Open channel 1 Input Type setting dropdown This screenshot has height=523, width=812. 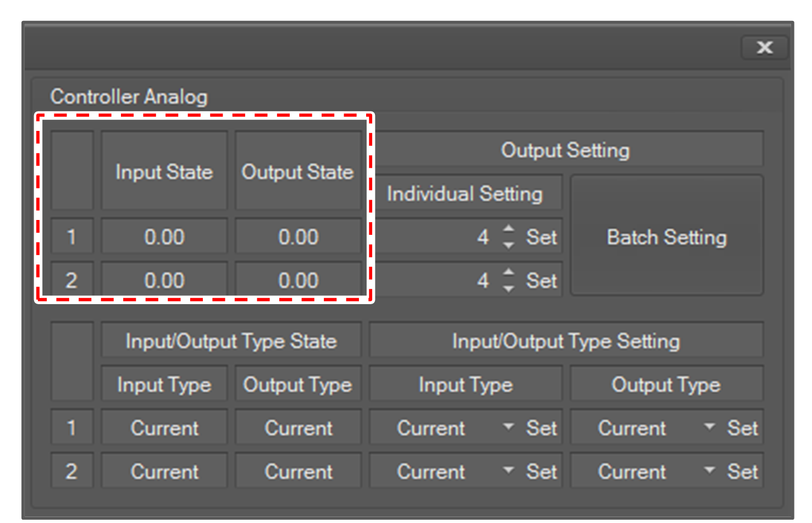509,427
